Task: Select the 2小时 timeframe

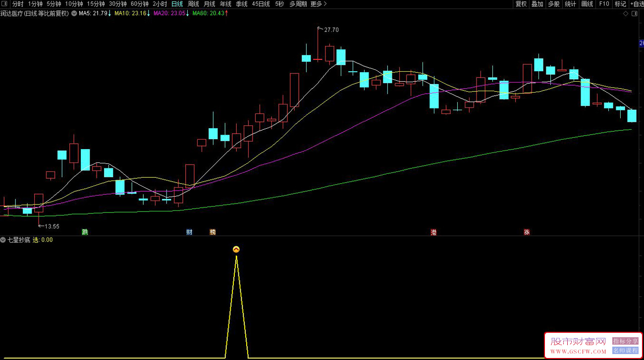Action: pos(160,4)
